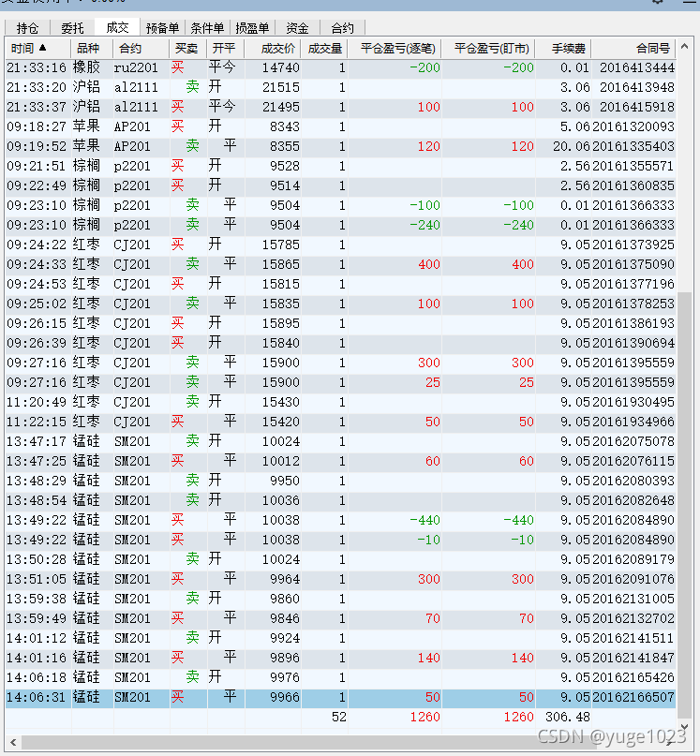Sort by the 买卖 column header
This screenshot has height=756, width=700.
(x=188, y=48)
